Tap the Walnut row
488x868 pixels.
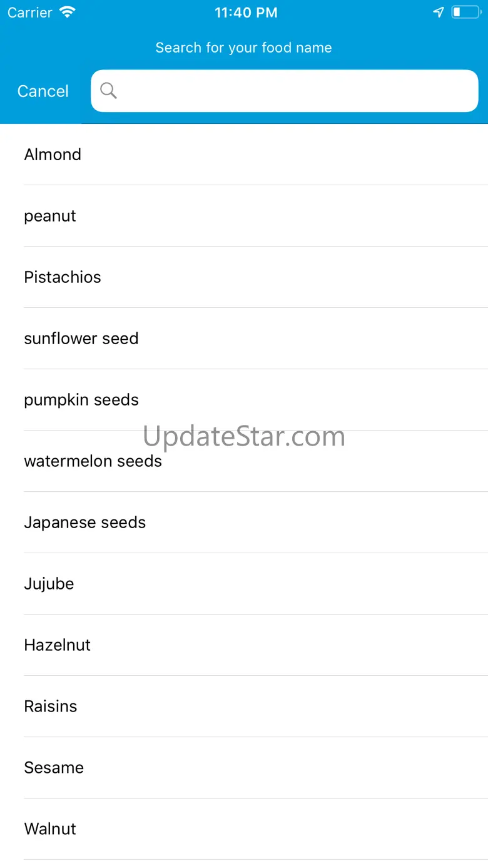(50, 829)
